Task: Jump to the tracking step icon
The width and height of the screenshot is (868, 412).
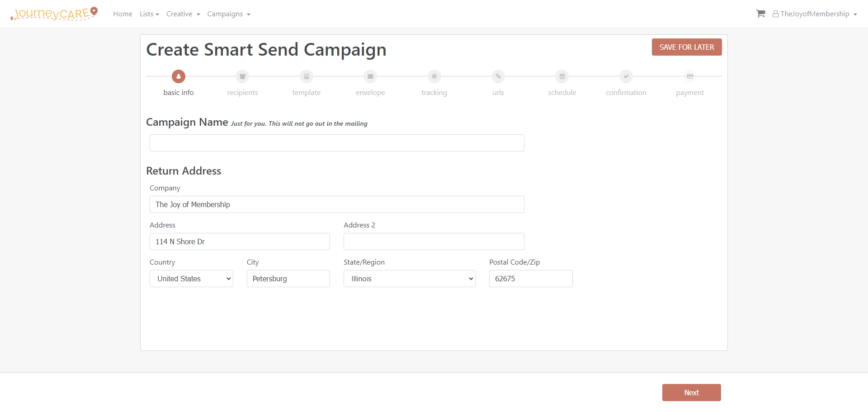Action: coord(434,76)
